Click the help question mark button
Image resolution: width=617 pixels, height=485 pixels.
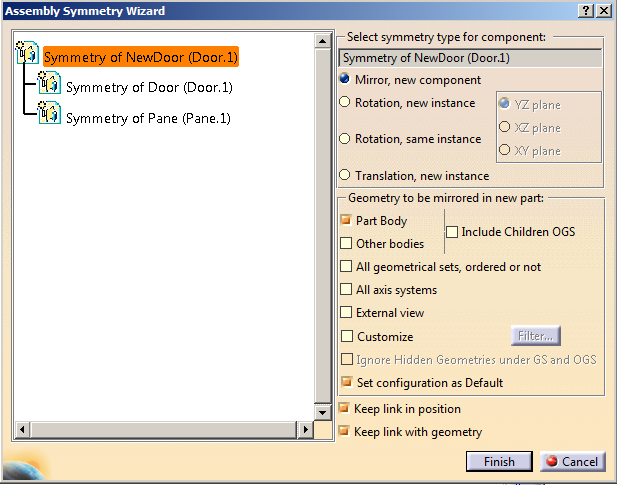[584, 10]
